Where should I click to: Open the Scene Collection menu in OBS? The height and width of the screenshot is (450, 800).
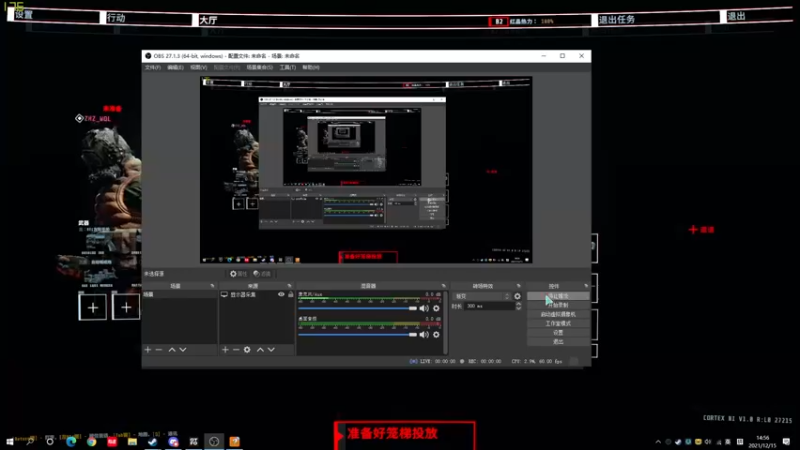[259, 67]
